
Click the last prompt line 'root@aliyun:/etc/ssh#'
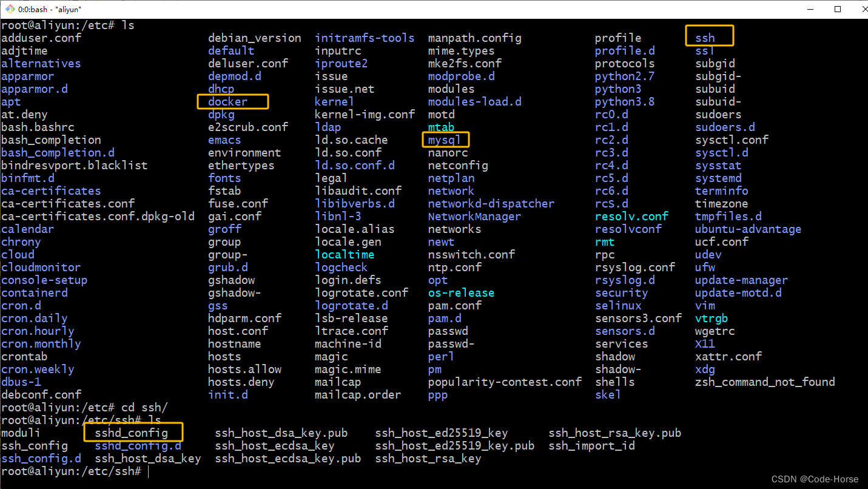pyautogui.click(x=71, y=471)
